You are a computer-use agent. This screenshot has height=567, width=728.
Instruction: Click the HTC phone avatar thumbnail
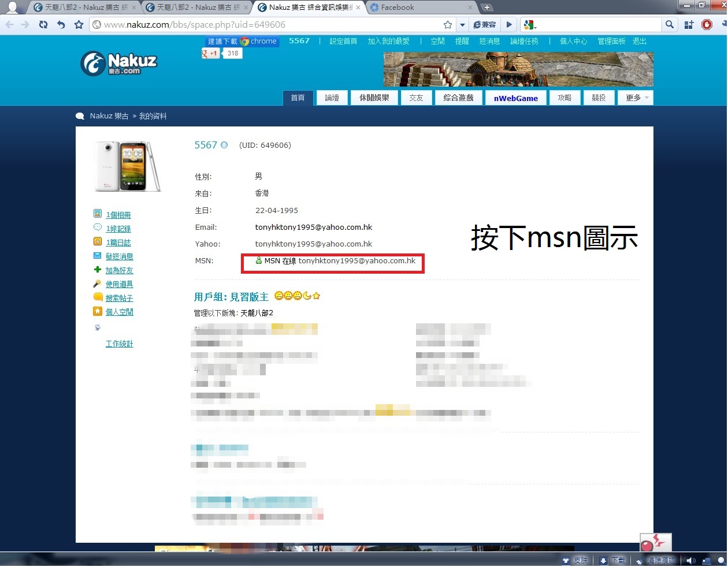pyautogui.click(x=128, y=166)
